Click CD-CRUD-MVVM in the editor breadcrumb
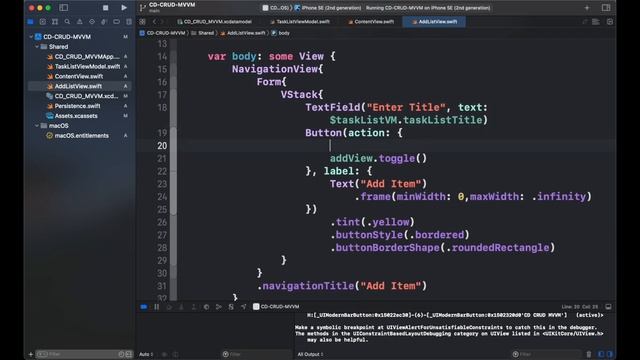This screenshot has width=640, height=360. click(x=162, y=33)
